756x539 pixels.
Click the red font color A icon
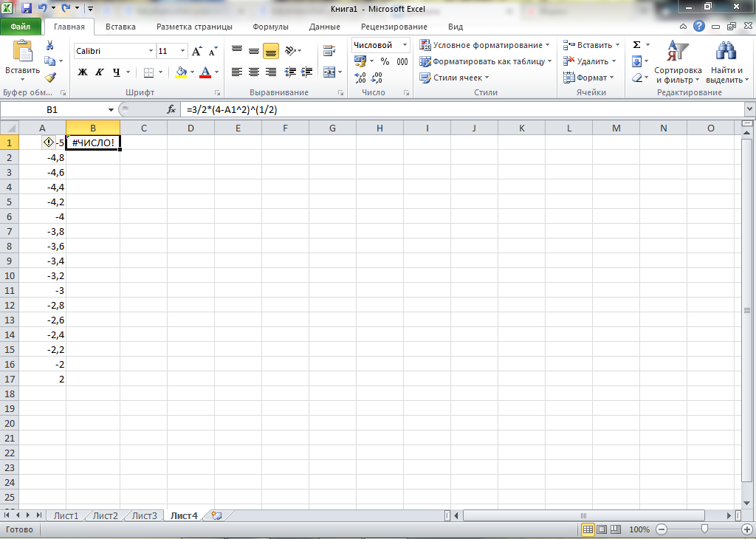[205, 72]
